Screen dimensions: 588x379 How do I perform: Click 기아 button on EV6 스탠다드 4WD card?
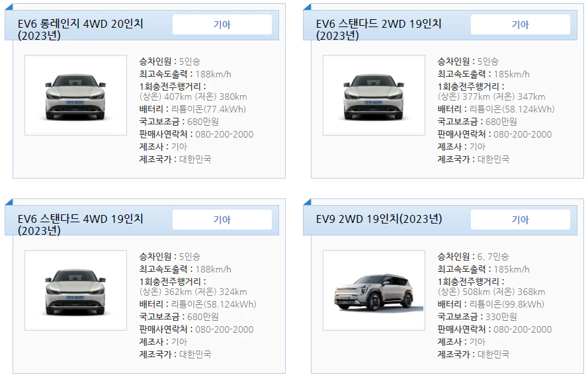(x=222, y=220)
